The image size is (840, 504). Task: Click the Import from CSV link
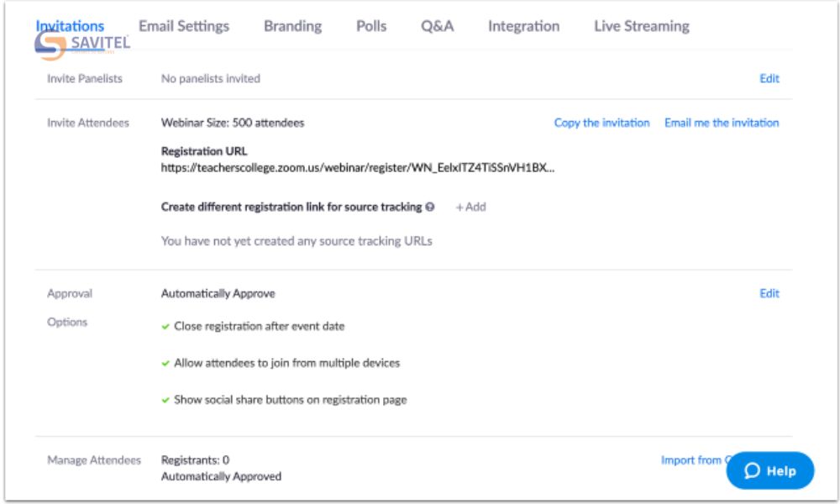click(692, 459)
